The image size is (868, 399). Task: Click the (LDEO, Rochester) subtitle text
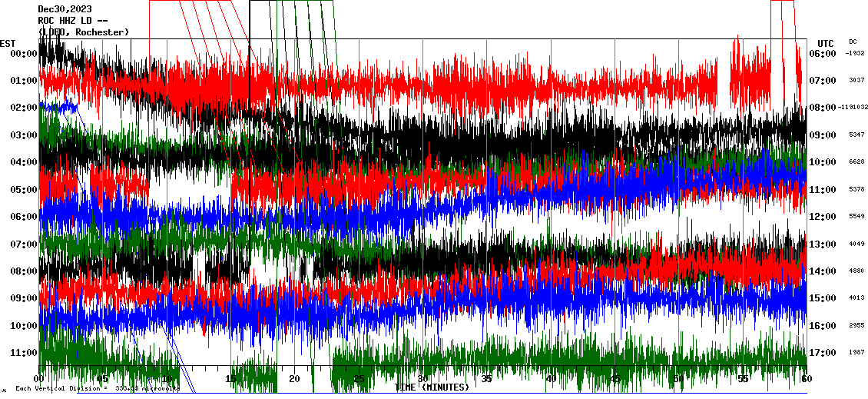(84, 32)
